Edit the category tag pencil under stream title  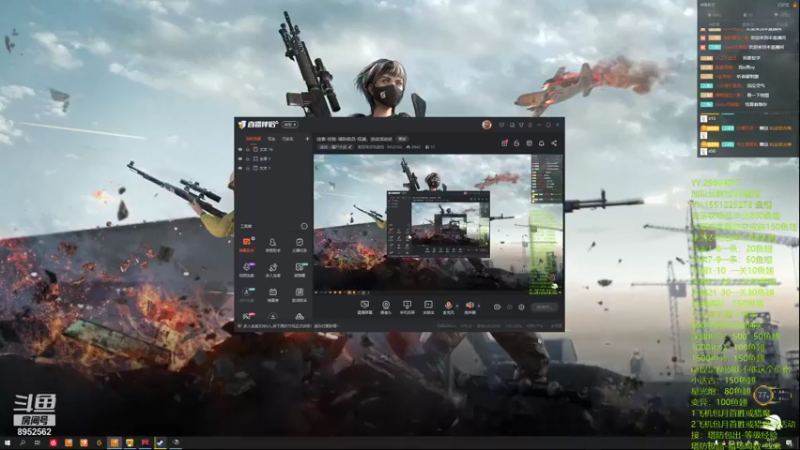351,147
